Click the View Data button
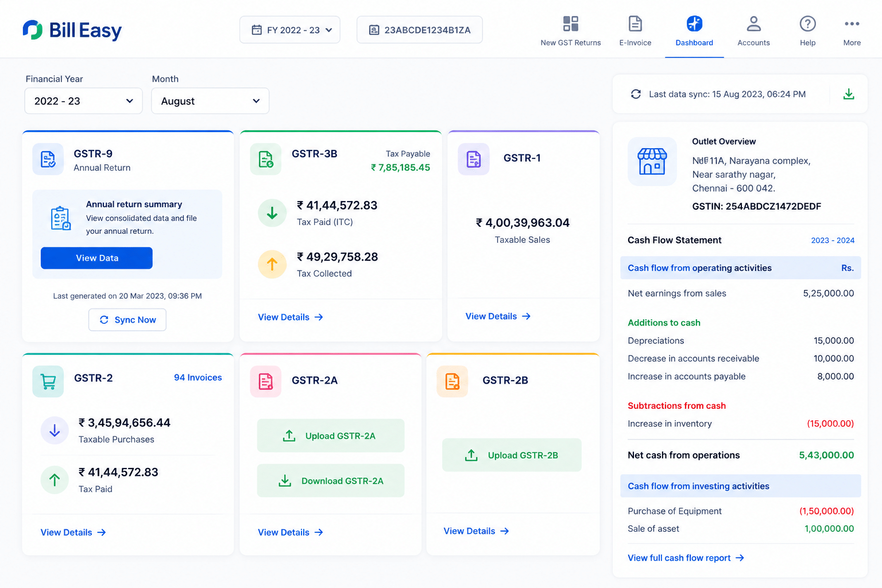Viewport: 882px width, 588px height. click(96, 258)
